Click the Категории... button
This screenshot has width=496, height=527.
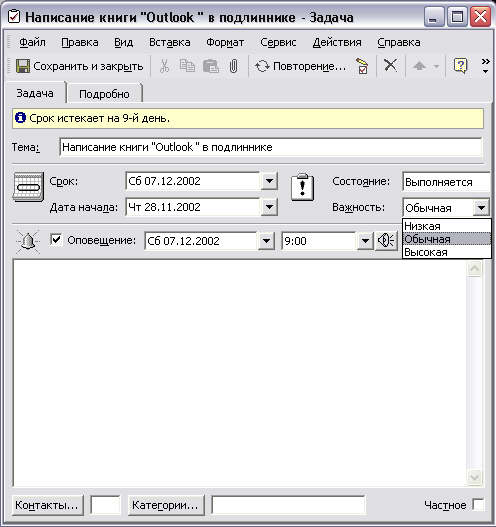pyautogui.click(x=166, y=505)
